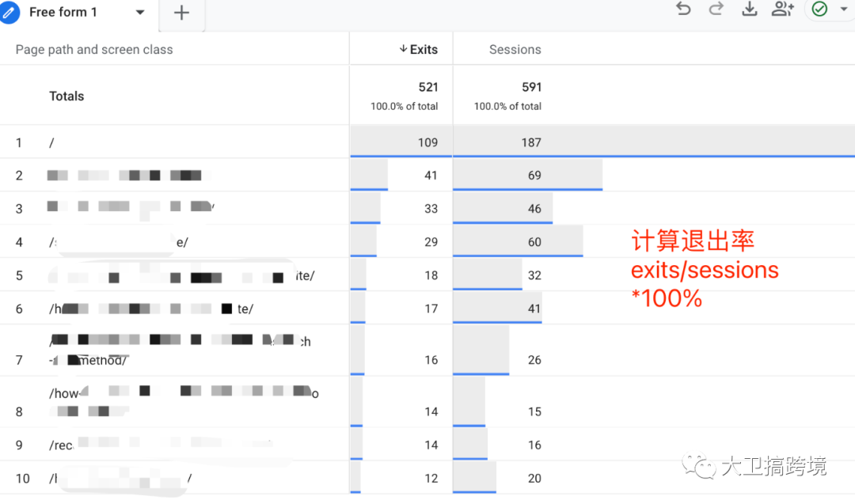Open the share exploration icon
Image resolution: width=855 pixels, height=504 pixels.
click(x=782, y=9)
